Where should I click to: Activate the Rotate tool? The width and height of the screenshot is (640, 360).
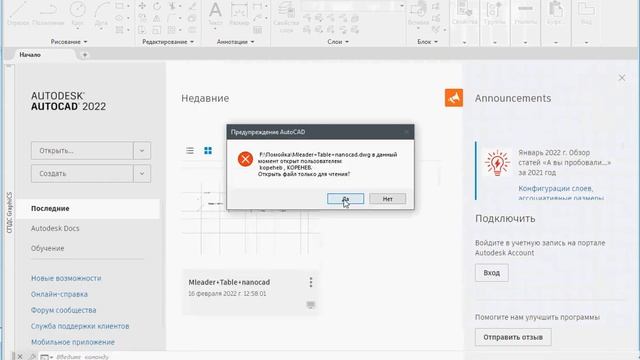coord(157,6)
